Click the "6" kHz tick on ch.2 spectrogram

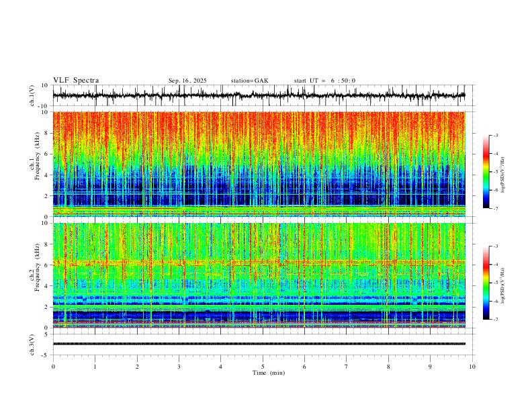click(46, 265)
